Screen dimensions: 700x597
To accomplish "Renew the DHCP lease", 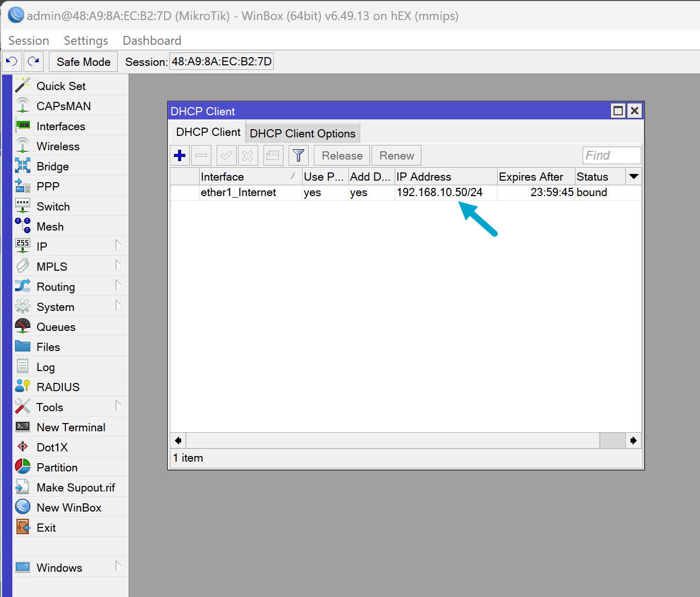I will coord(396,155).
